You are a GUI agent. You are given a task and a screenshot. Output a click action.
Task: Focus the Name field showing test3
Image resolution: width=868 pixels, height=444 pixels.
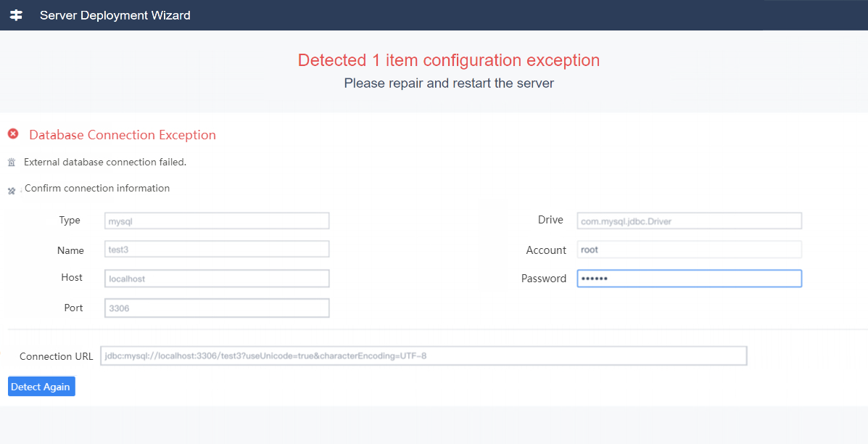[x=217, y=249]
